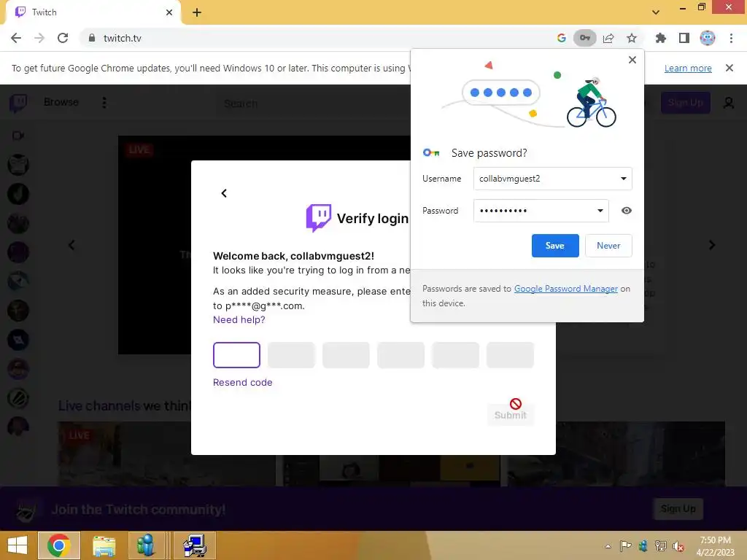
Task: Go back using the Verify login back arrow
Action: 224,192
